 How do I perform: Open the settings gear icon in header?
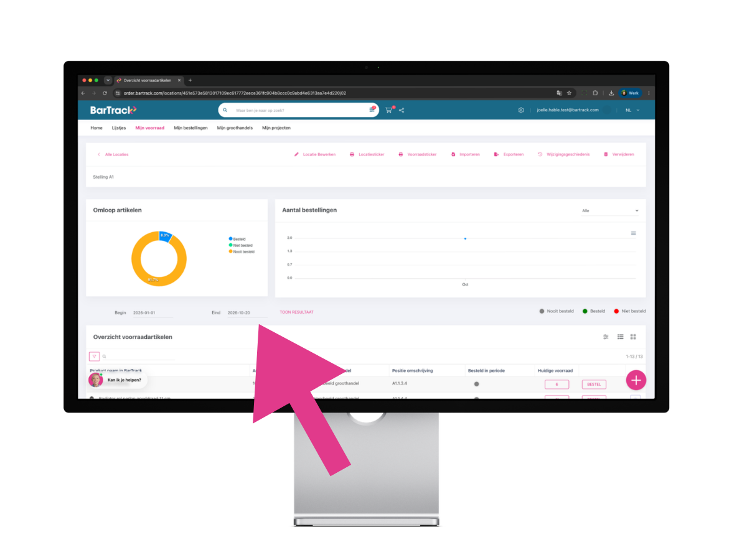[521, 110]
